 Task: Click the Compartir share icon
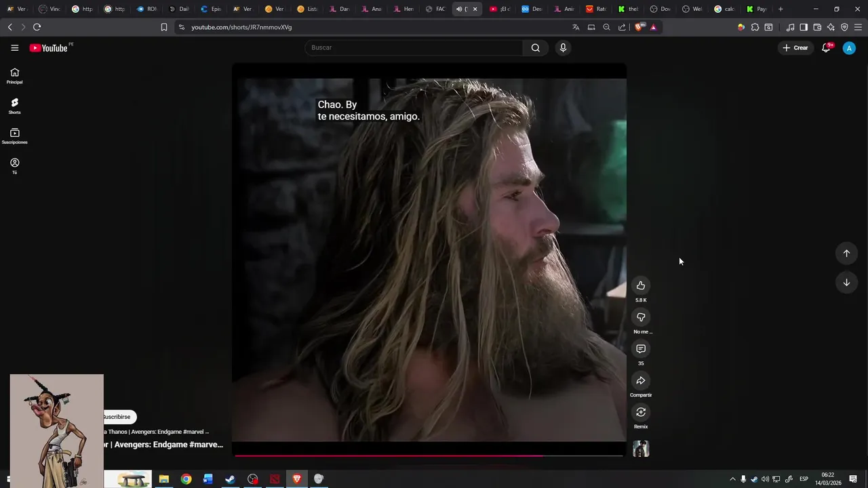[x=641, y=380]
